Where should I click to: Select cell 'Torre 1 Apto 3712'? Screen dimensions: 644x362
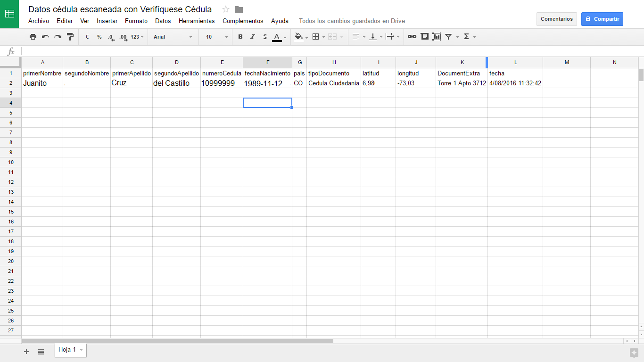point(462,83)
